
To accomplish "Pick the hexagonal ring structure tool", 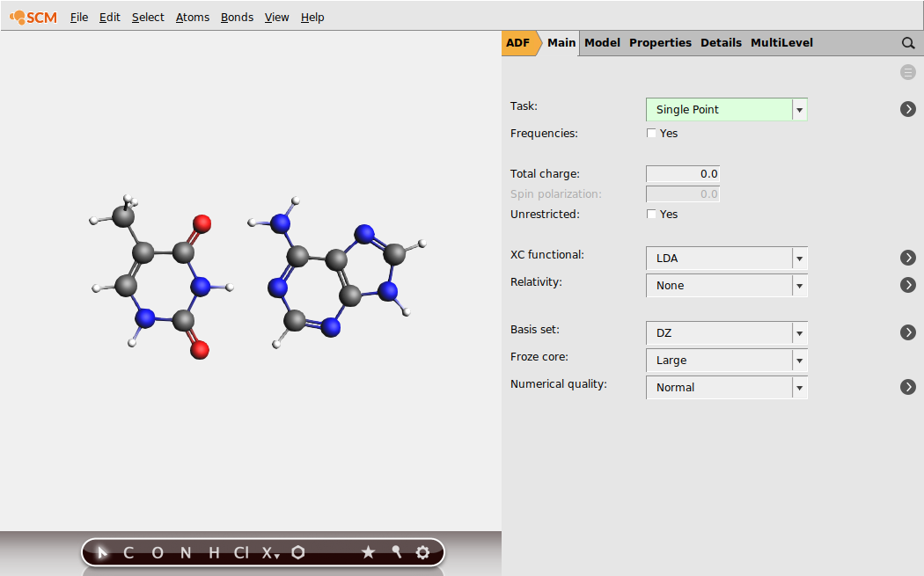I will (x=297, y=552).
